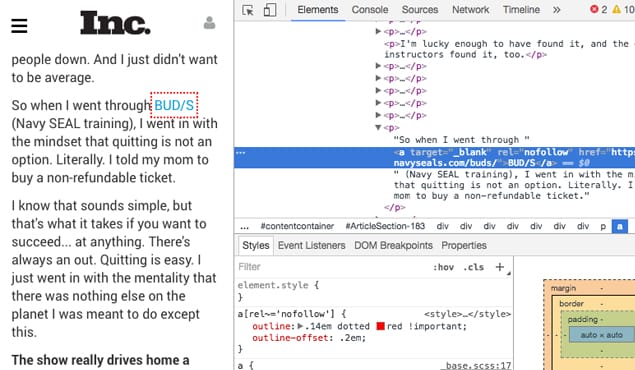Toggle the .cls class editor button
The width and height of the screenshot is (635, 370).
pyautogui.click(x=474, y=267)
